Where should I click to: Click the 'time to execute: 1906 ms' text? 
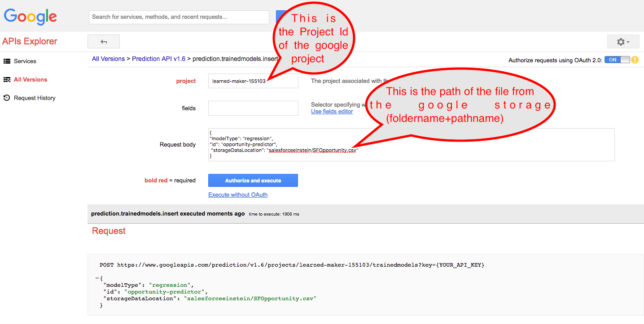(274, 214)
